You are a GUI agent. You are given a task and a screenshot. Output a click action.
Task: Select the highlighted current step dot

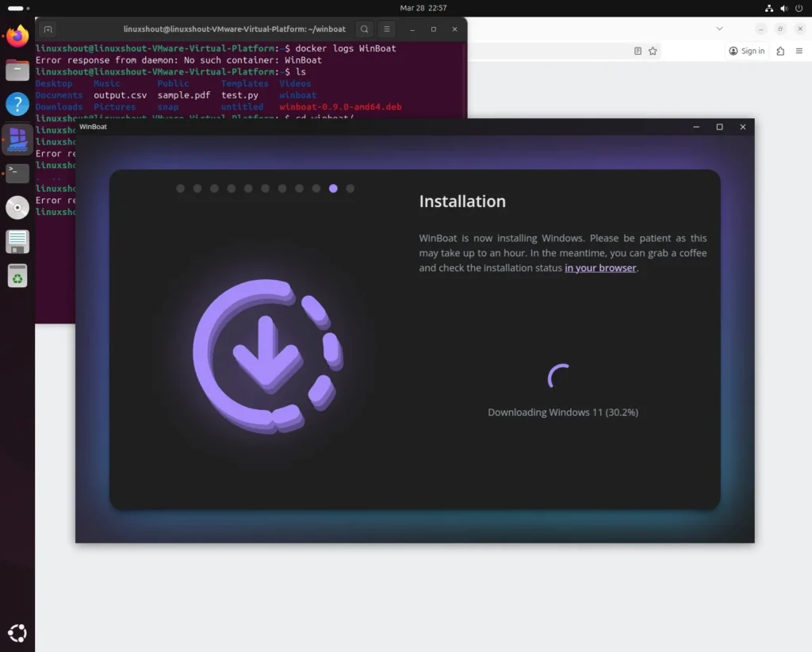point(334,189)
